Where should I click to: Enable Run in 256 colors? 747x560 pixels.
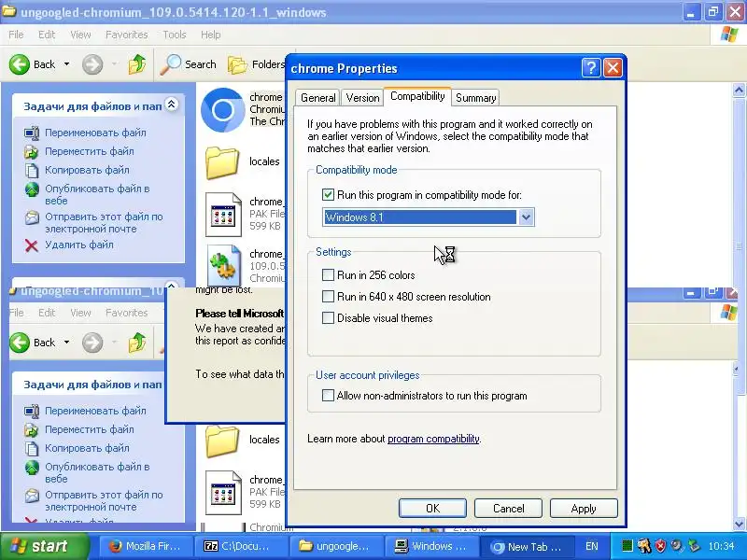click(328, 274)
